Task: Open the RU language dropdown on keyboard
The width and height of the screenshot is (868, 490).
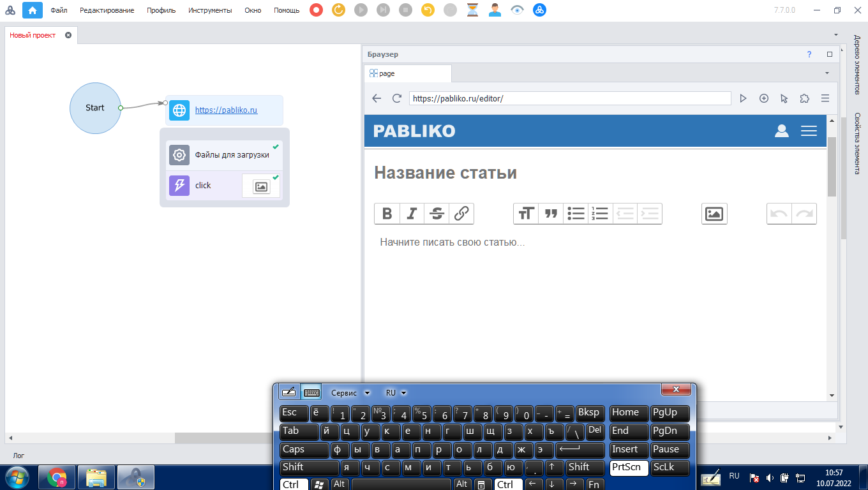Action: 396,393
